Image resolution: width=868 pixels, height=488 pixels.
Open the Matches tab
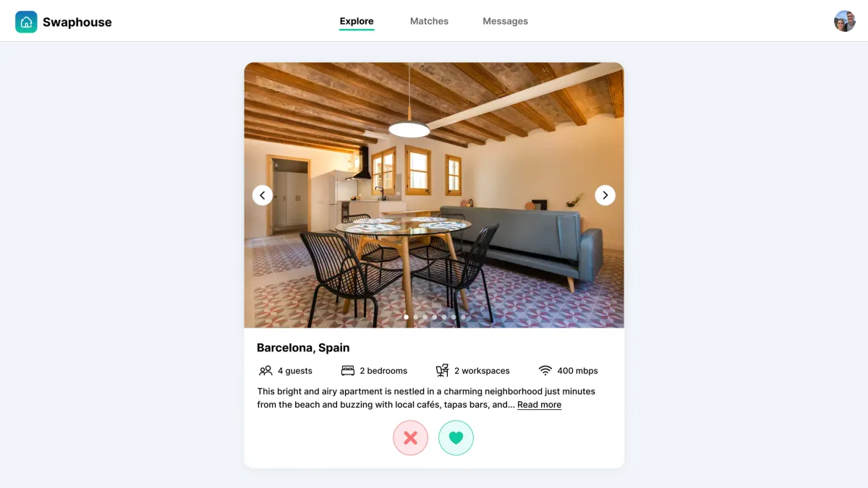429,21
